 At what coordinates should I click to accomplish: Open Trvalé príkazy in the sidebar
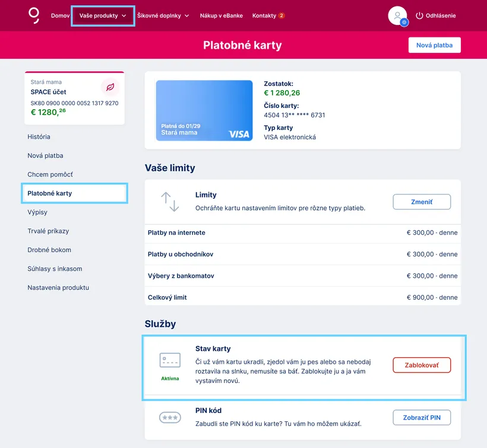pyautogui.click(x=48, y=231)
